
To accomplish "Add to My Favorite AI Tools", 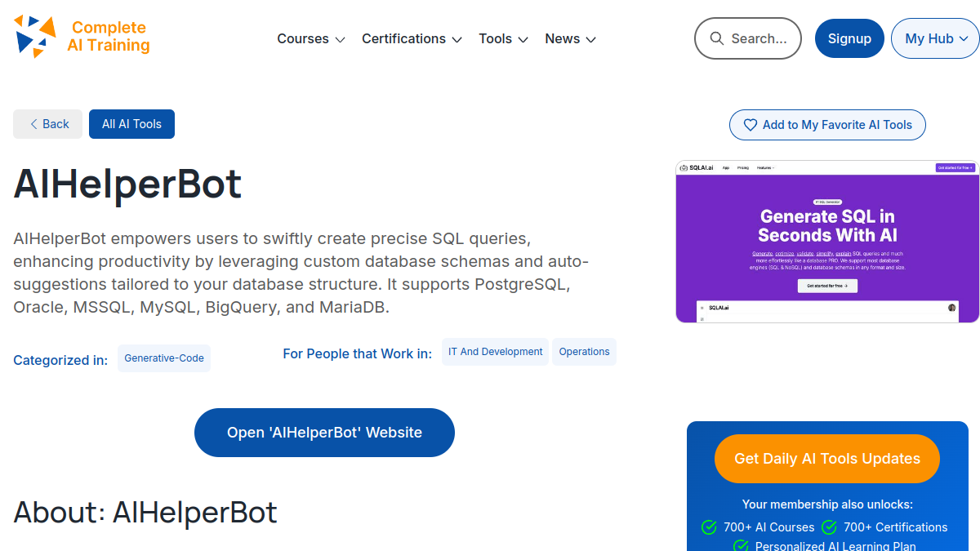I will pos(827,125).
